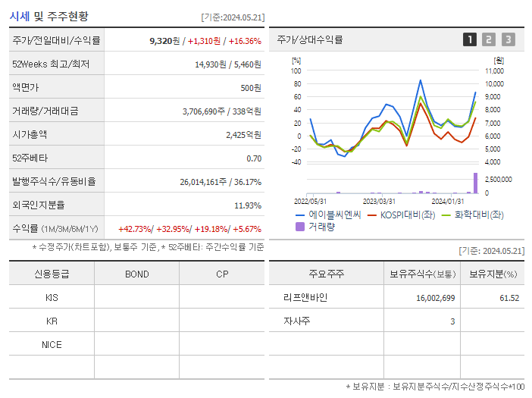Select the 외국인지분율 row label
This screenshot has height=398, width=532.
(39, 205)
